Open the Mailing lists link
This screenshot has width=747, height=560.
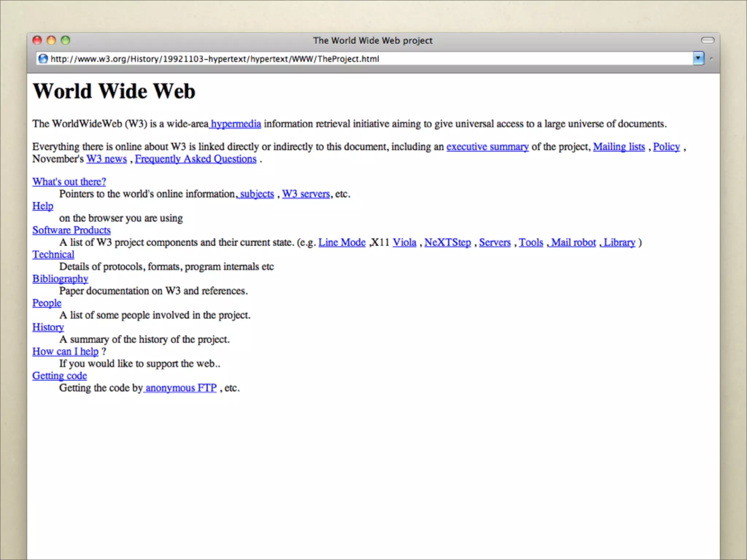click(x=619, y=147)
